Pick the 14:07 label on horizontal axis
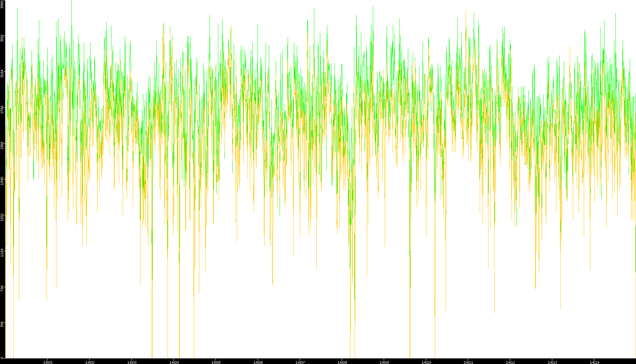Viewport: 636px width, 364px height. point(300,362)
